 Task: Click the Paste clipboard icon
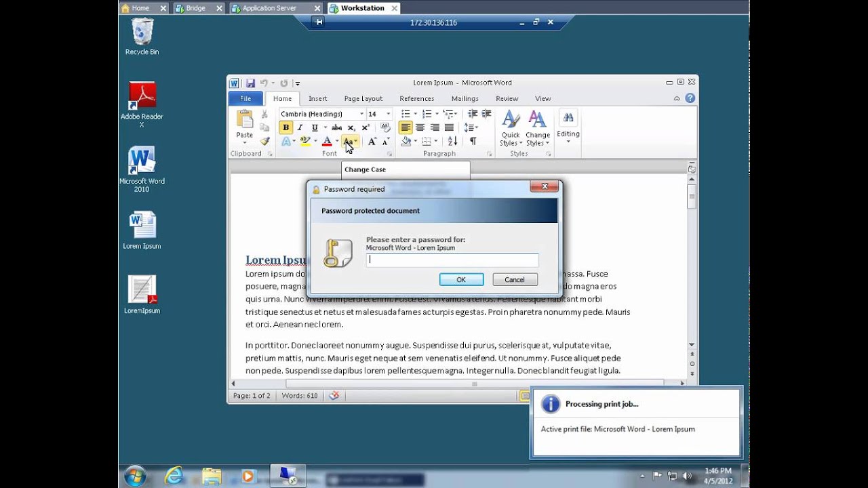[244, 120]
